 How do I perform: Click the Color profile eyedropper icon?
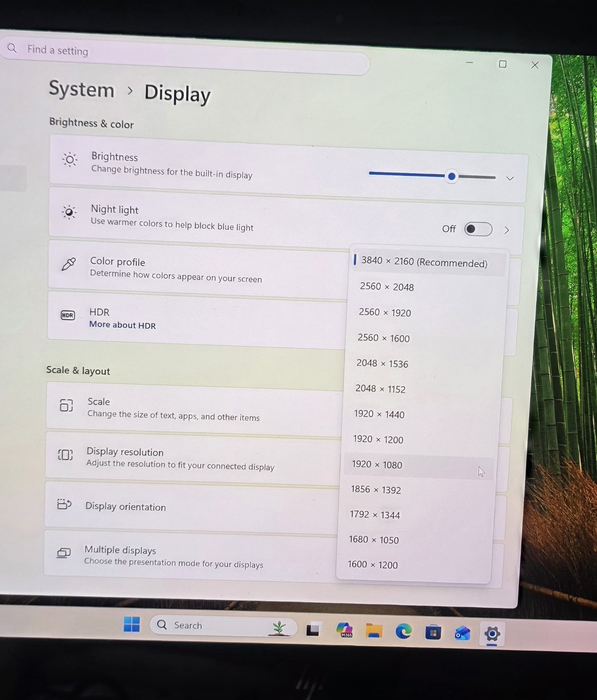[x=69, y=264]
